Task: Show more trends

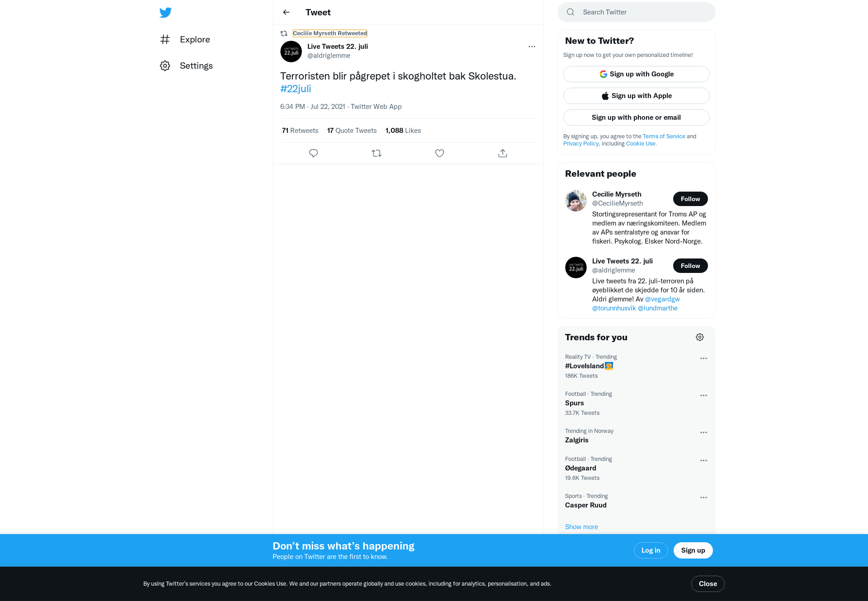Action: [581, 527]
